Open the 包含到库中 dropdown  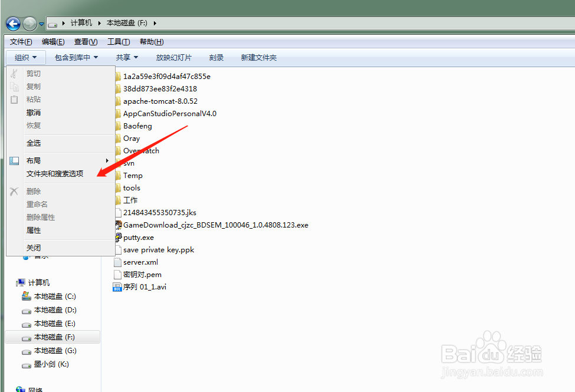tap(76, 58)
